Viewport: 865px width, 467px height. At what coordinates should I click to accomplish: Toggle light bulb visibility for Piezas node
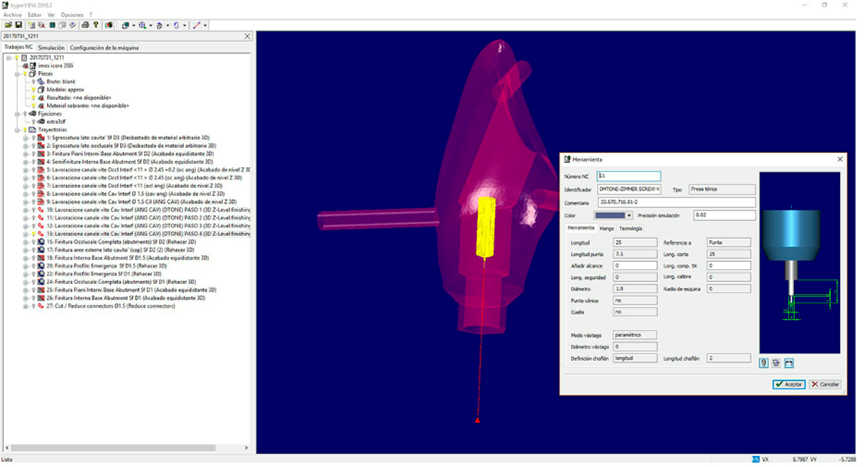[24, 73]
